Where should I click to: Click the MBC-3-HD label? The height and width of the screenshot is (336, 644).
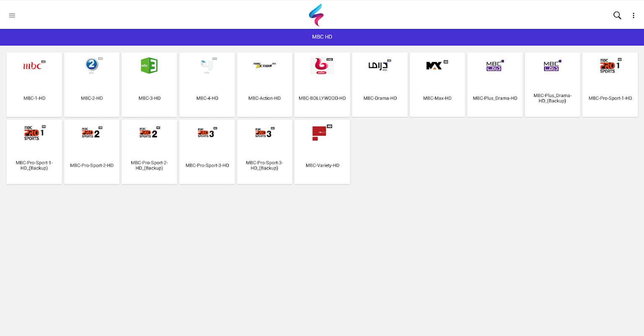(x=149, y=98)
